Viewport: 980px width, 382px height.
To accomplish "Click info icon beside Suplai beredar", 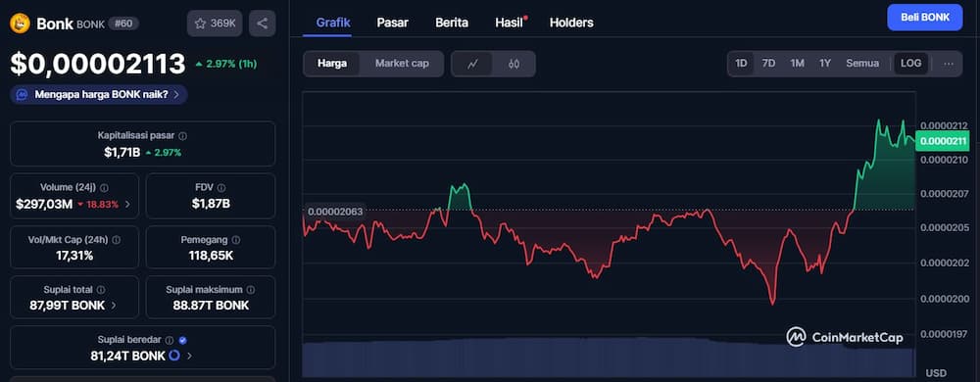I will pos(170,340).
